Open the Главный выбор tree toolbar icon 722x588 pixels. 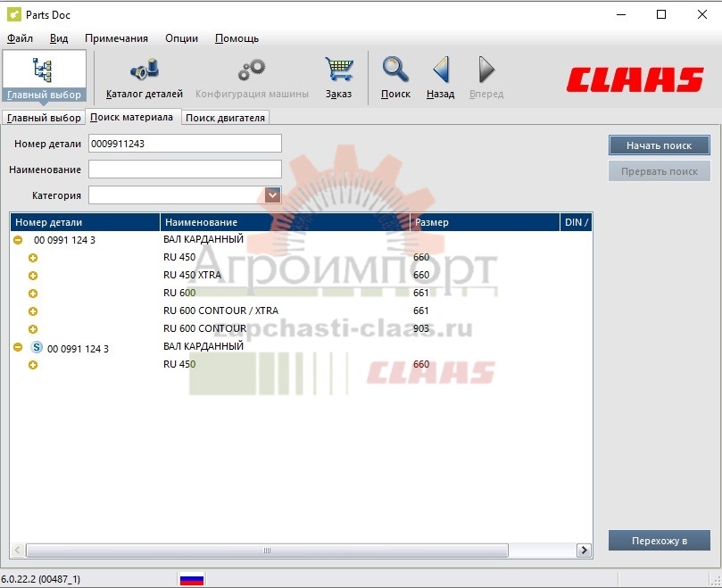44,78
